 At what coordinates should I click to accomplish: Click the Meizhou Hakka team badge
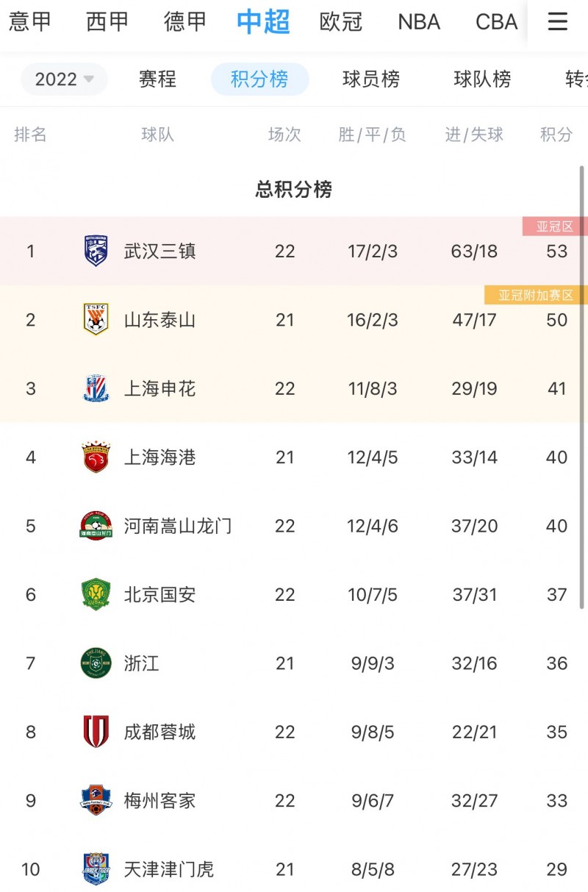(x=94, y=801)
